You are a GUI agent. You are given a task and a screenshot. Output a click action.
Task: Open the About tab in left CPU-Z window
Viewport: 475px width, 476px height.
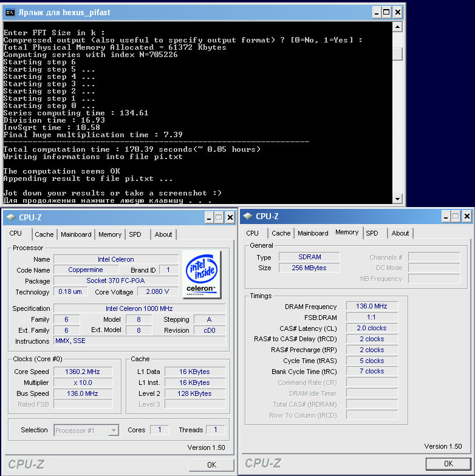[163, 234]
